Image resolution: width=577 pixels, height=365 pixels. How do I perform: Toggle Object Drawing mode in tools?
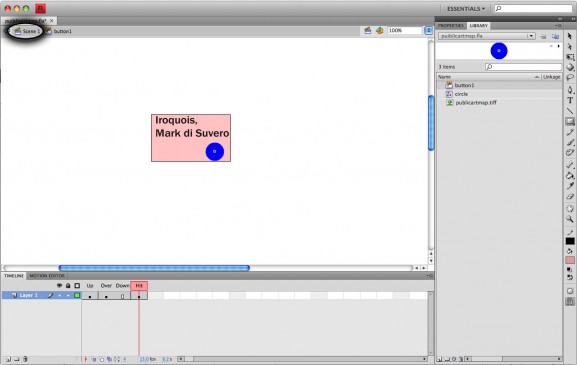click(x=570, y=291)
